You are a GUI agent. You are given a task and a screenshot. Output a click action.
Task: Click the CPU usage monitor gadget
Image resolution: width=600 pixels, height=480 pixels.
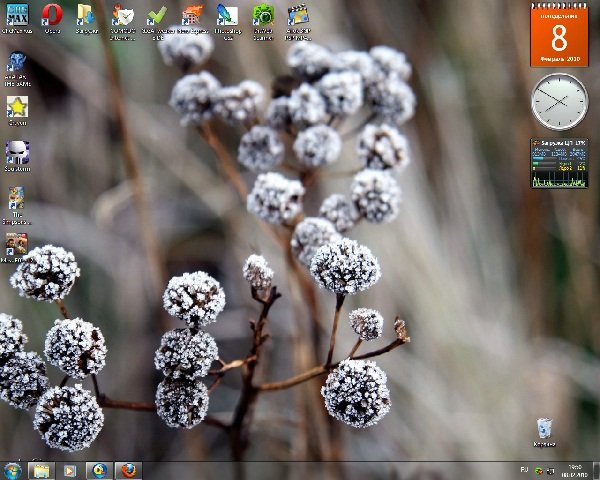click(x=559, y=163)
